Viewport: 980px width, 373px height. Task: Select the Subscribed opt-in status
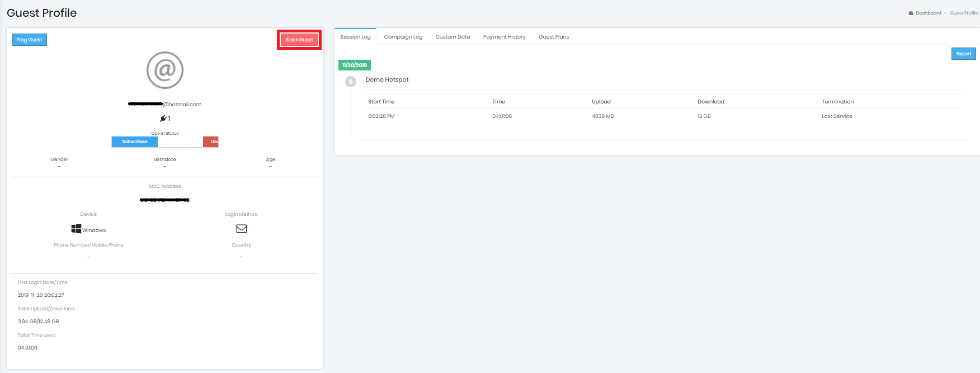tap(135, 141)
